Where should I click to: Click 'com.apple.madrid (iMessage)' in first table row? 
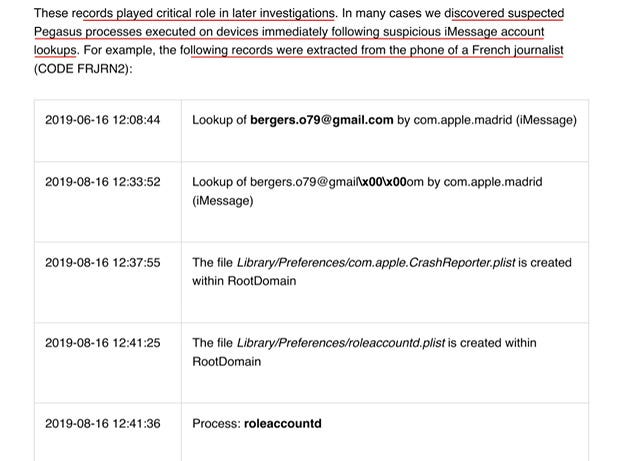(x=495, y=120)
